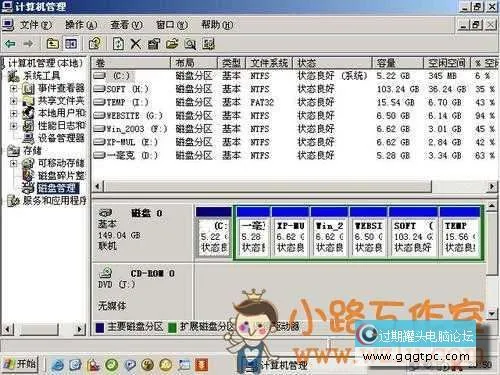The image size is (500, 375).
Task: Expand the 本地用户和组 plus box
Action: [13, 113]
